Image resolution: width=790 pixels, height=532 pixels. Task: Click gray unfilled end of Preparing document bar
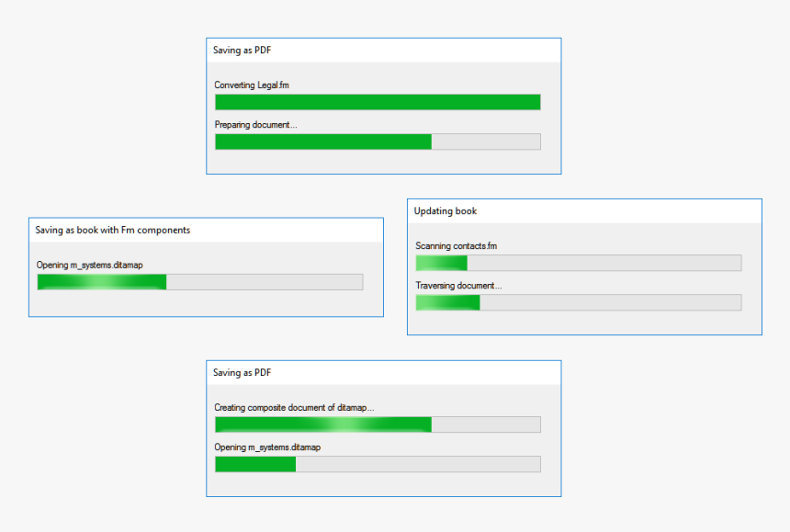486,141
